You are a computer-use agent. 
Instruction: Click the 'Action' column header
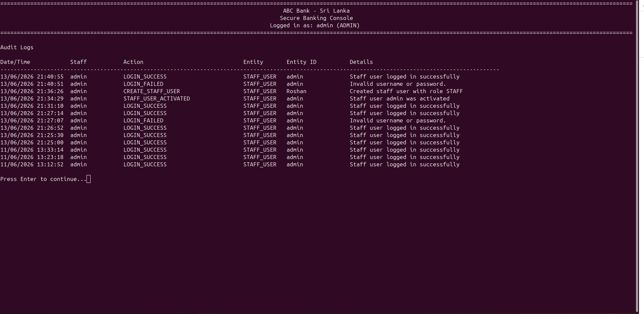133,62
